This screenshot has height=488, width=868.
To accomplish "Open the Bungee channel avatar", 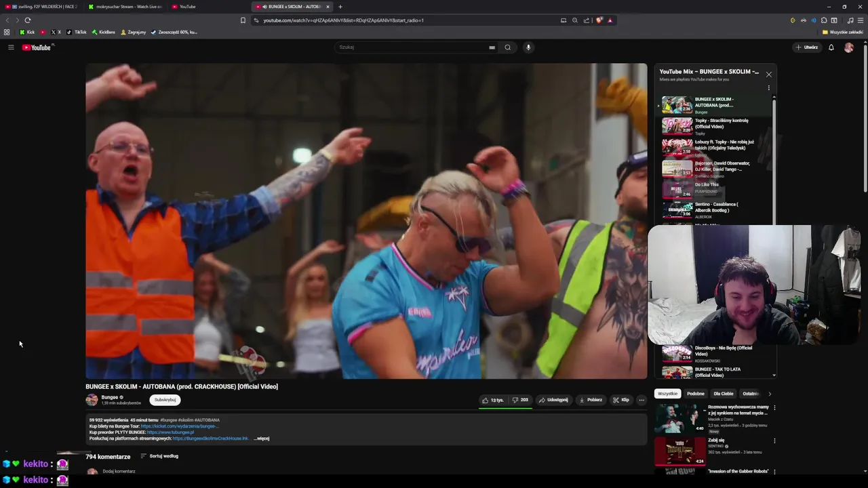I will pos(92,400).
